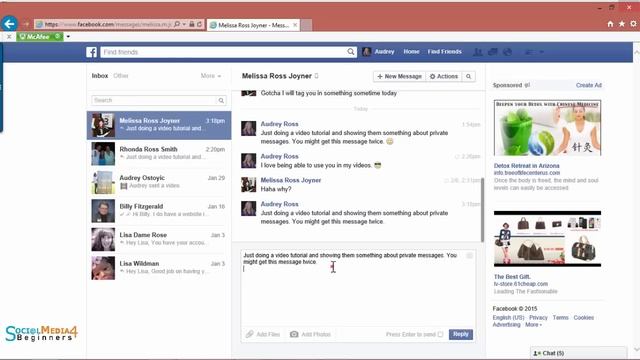Switch to the Inbox tab

(100, 76)
